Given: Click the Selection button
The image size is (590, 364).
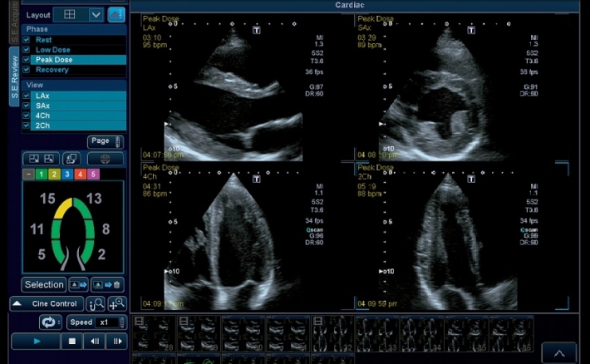Looking at the screenshot, I should point(44,284).
